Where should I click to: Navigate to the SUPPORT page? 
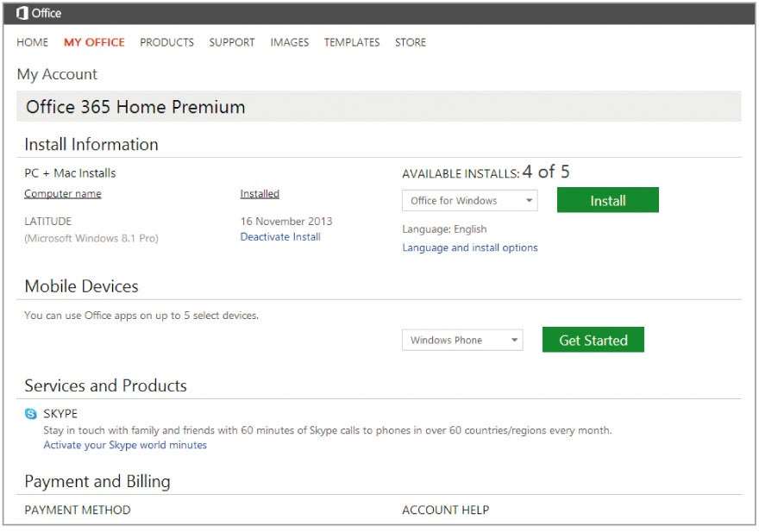pyautogui.click(x=232, y=42)
